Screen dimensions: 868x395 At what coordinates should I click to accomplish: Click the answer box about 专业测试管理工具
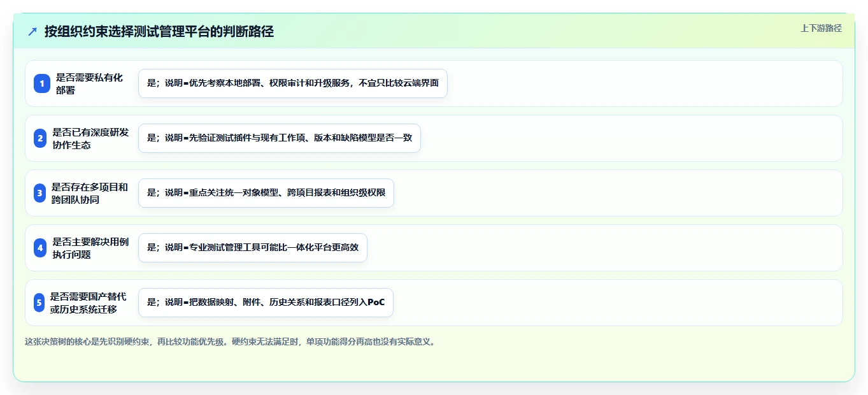(x=253, y=248)
